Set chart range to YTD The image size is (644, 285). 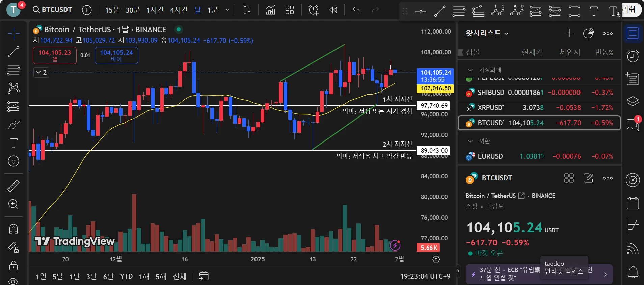pos(127,276)
